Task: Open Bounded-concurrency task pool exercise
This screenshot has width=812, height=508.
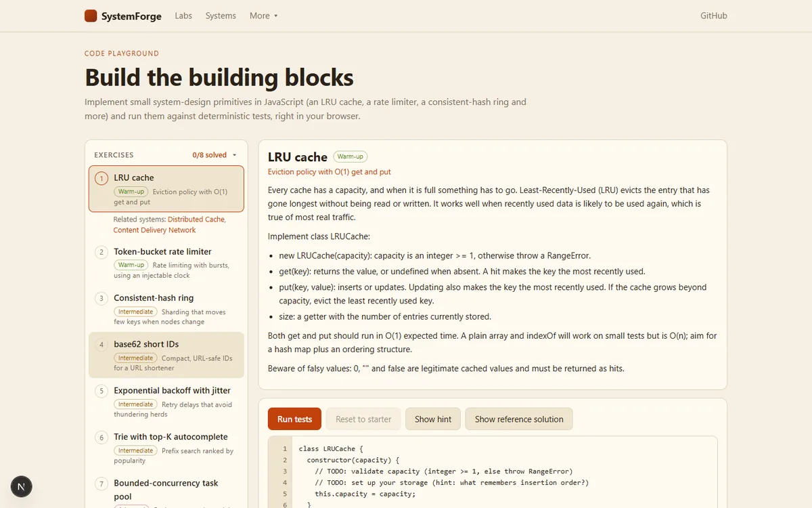Action: click(166, 490)
